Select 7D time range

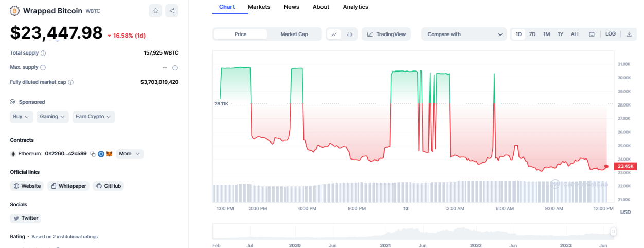[532, 34]
